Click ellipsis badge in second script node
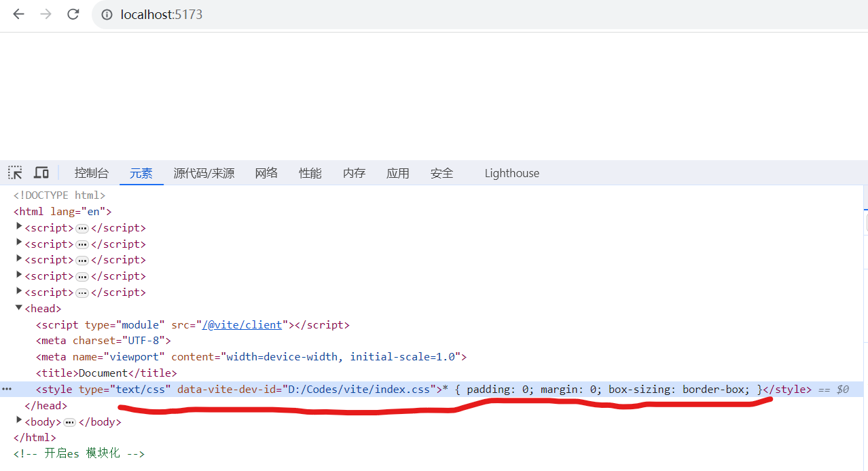The image size is (868, 471). click(x=82, y=245)
